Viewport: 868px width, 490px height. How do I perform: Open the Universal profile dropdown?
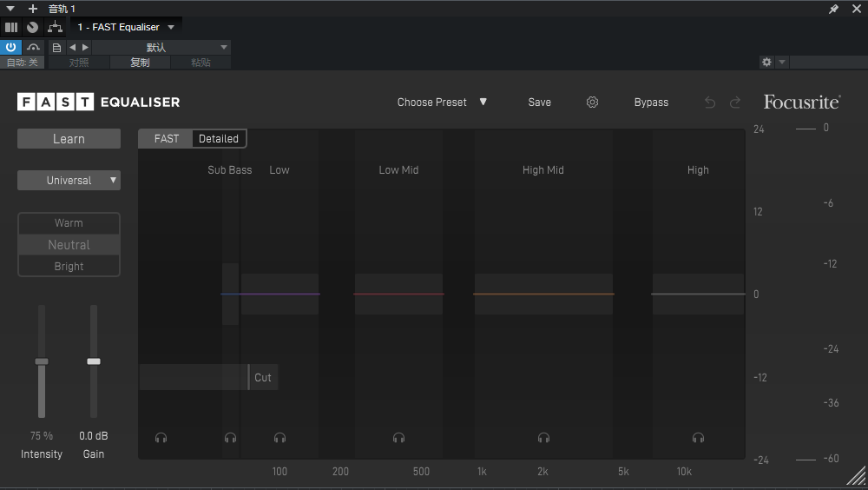[69, 180]
